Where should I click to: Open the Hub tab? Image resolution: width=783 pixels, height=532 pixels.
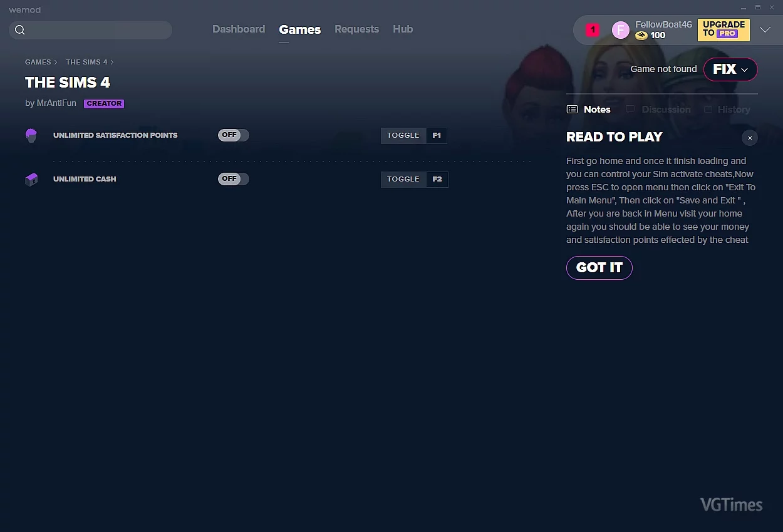click(x=403, y=29)
